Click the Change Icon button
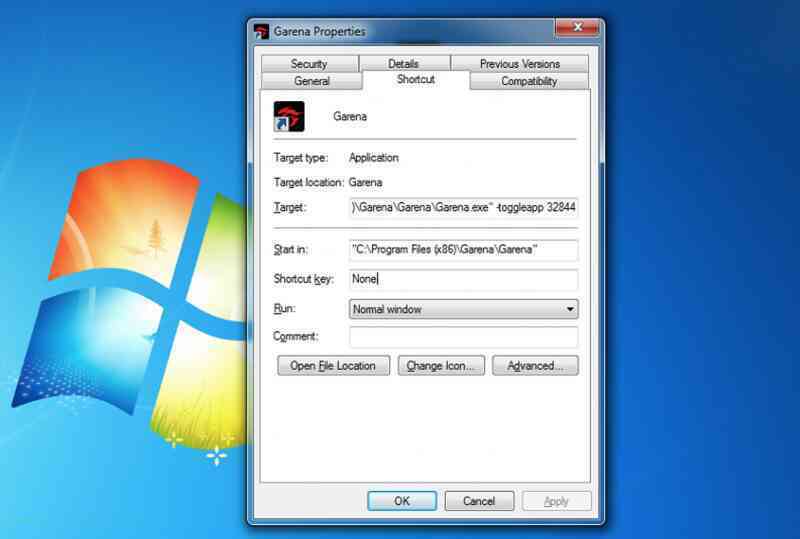 pyautogui.click(x=441, y=366)
